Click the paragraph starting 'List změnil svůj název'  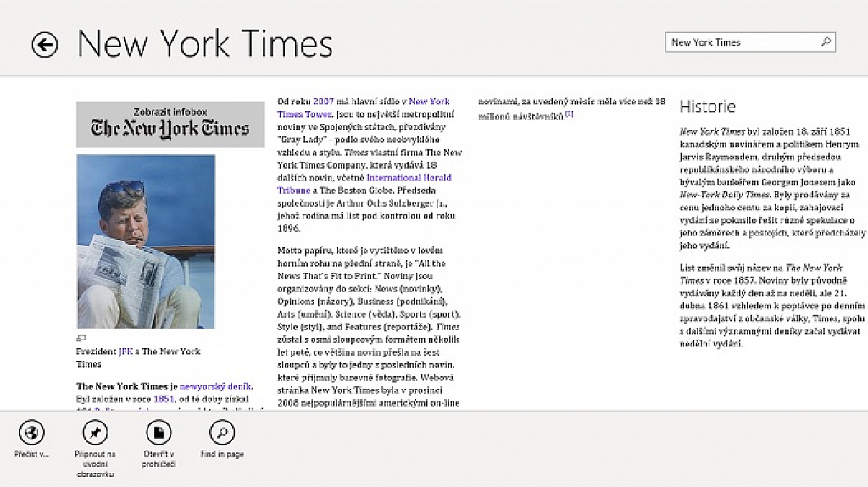coord(772,306)
